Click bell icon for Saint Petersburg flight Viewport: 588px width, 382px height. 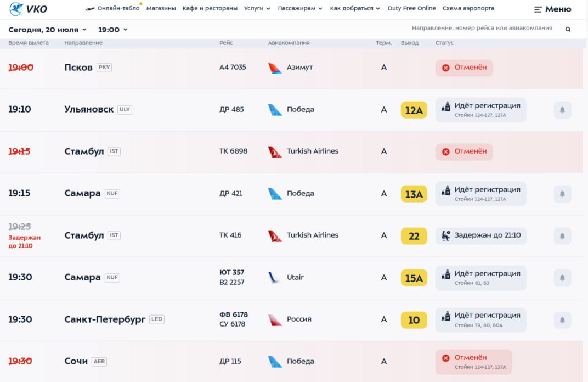562,320
